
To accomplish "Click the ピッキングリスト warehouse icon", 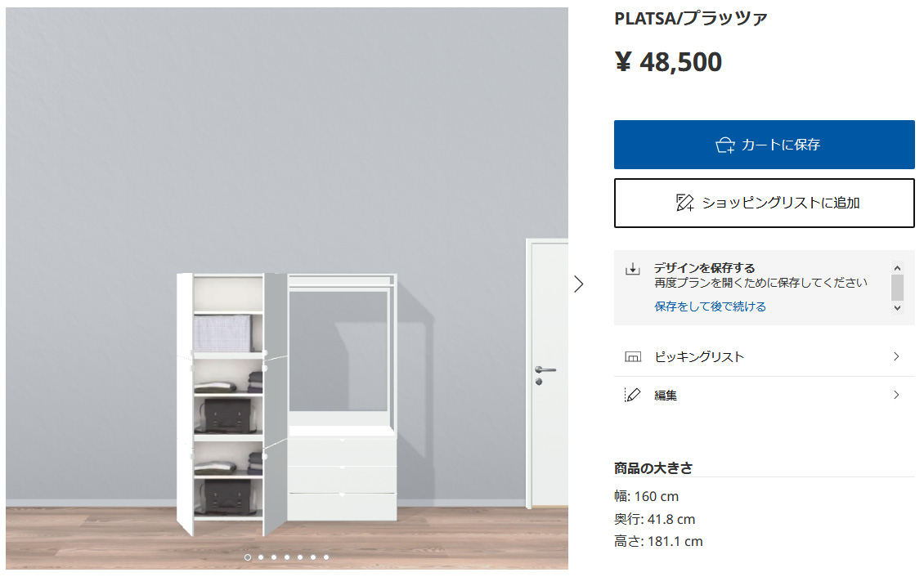I will tap(632, 357).
